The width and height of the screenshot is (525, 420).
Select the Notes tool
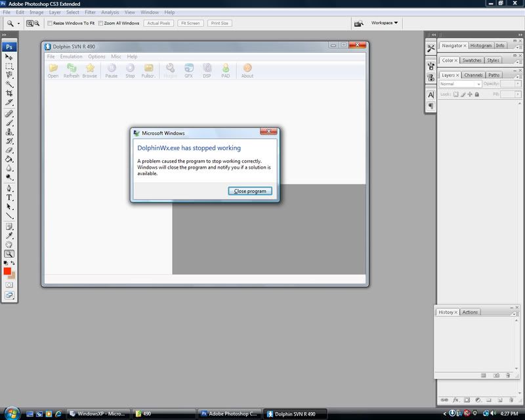coord(9,227)
